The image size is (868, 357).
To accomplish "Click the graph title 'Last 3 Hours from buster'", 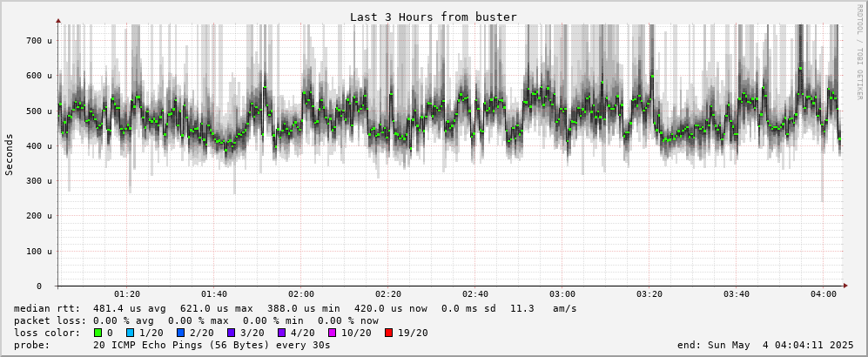I will pos(434,17).
